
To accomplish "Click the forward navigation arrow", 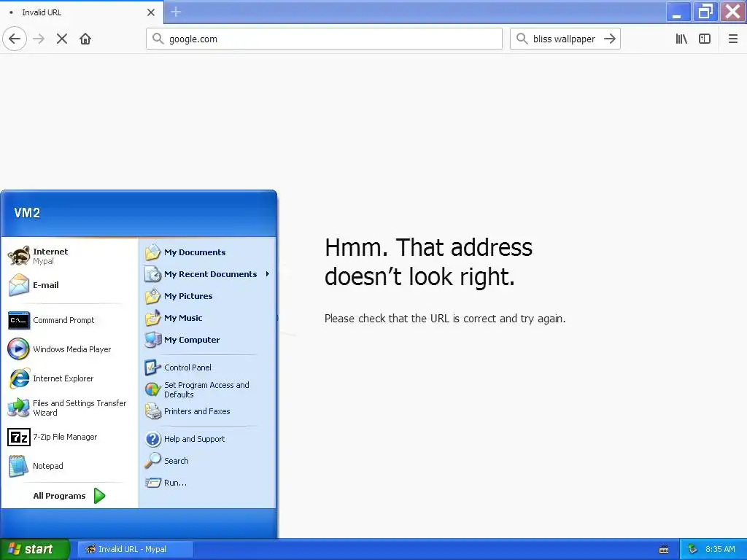I will coord(39,39).
